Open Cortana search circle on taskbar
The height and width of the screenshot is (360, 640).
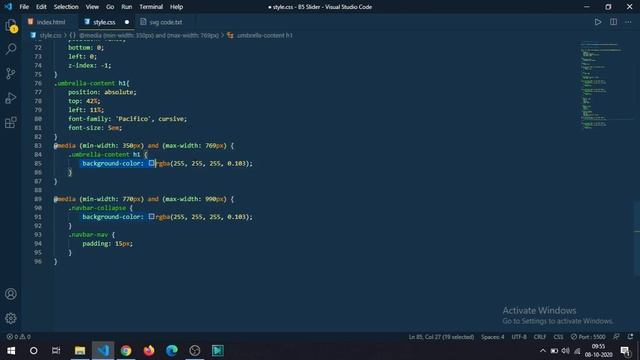click(34, 351)
